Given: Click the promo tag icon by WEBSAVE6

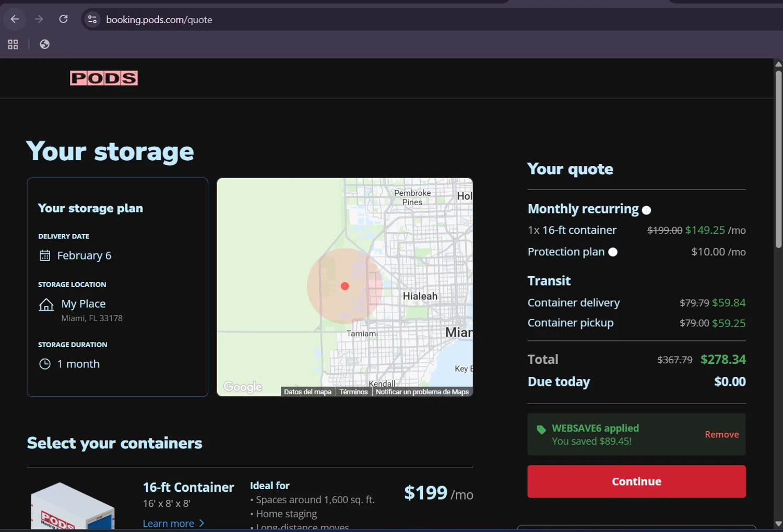Looking at the screenshot, I should (x=541, y=429).
